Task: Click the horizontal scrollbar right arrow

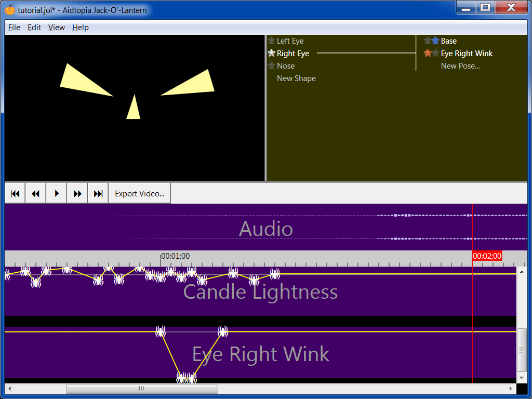Action: [512, 389]
